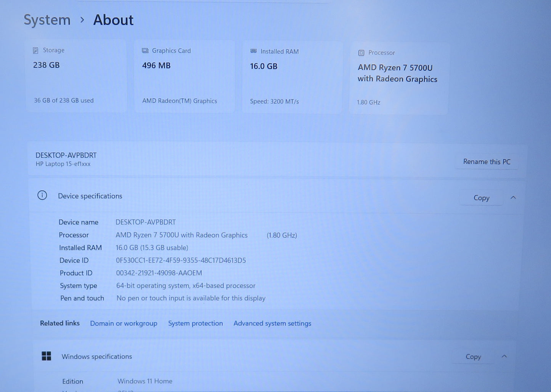Select the No pen or touch input text
The height and width of the screenshot is (392, 551).
click(x=191, y=298)
